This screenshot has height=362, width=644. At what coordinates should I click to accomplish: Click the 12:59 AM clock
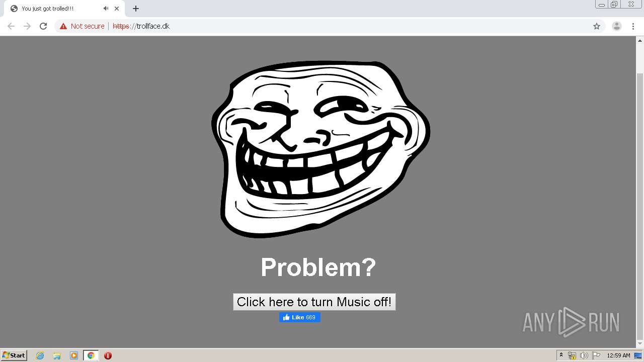pos(618,355)
